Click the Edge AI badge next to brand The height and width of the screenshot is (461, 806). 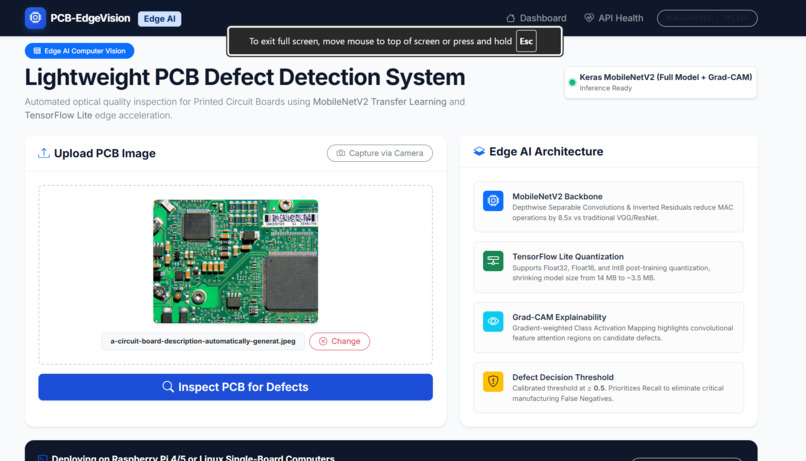coord(159,19)
